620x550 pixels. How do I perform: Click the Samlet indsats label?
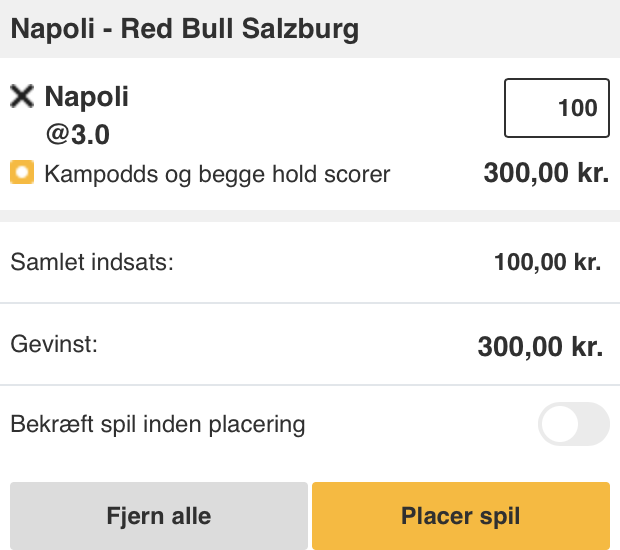coord(92,262)
